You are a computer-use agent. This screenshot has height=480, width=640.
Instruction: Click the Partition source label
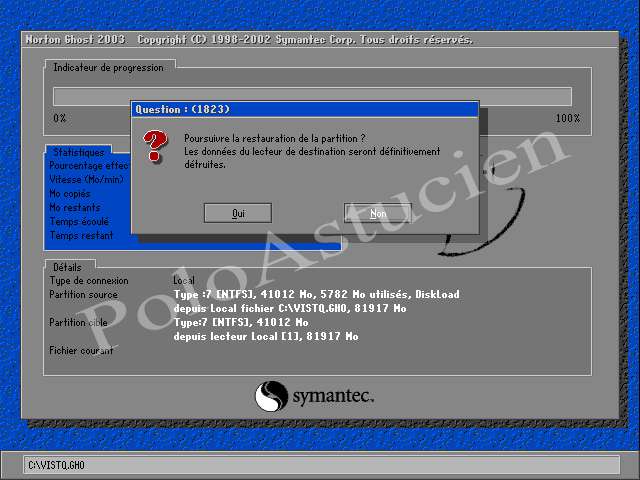[x=84, y=295]
